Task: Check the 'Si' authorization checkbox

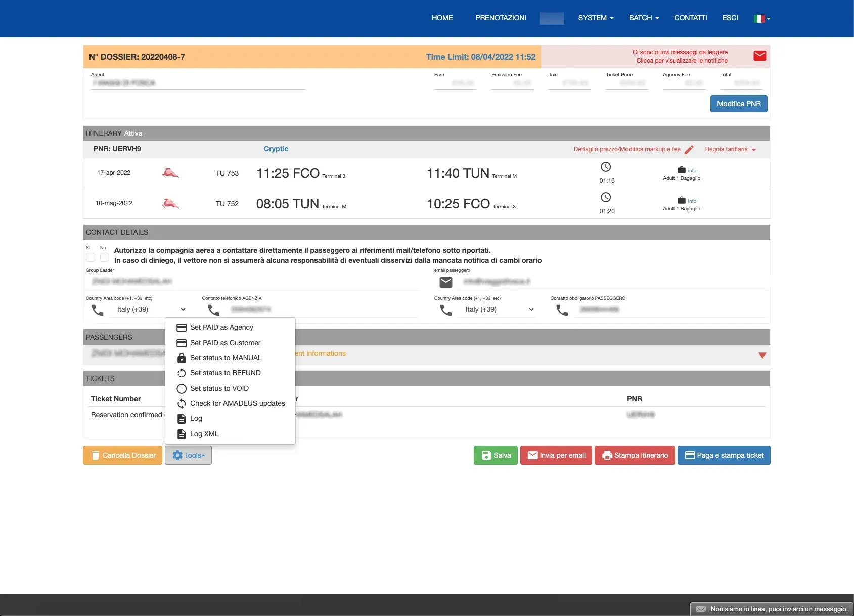Action: (91, 257)
